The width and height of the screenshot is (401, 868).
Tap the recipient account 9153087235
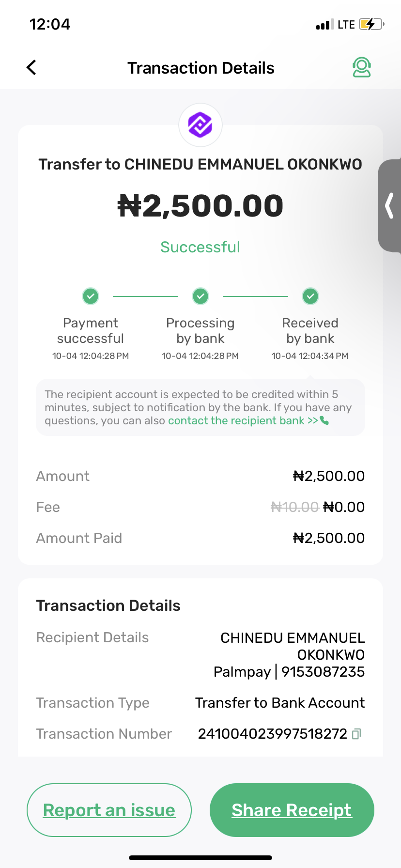pos(323,672)
